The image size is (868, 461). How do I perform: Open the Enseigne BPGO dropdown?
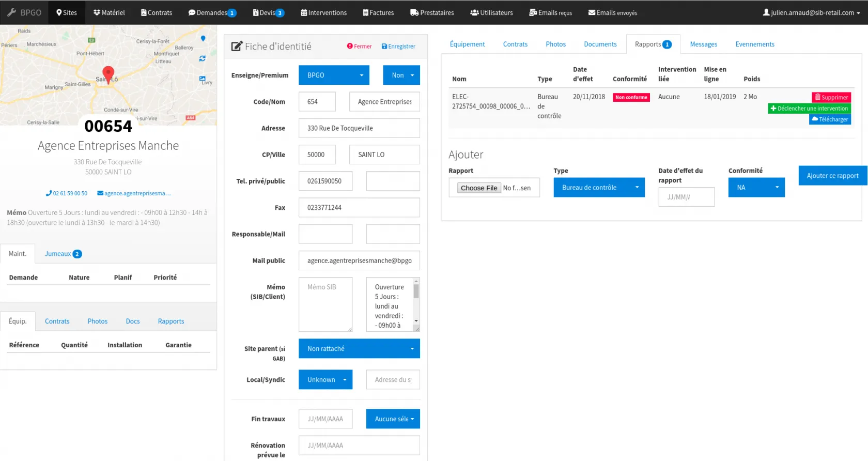pos(334,75)
